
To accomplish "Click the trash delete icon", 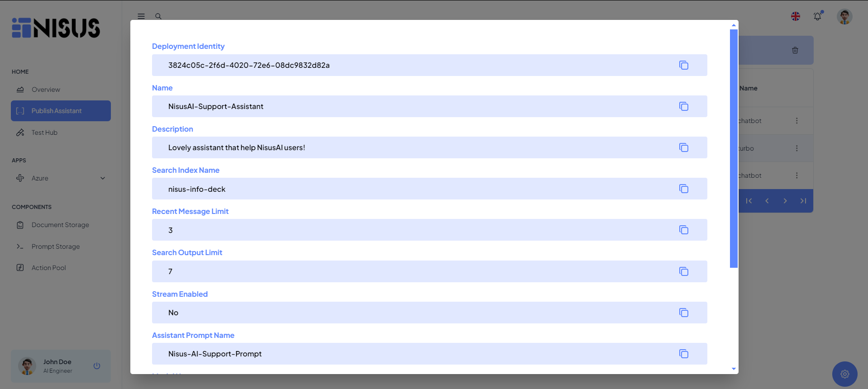I will point(795,50).
